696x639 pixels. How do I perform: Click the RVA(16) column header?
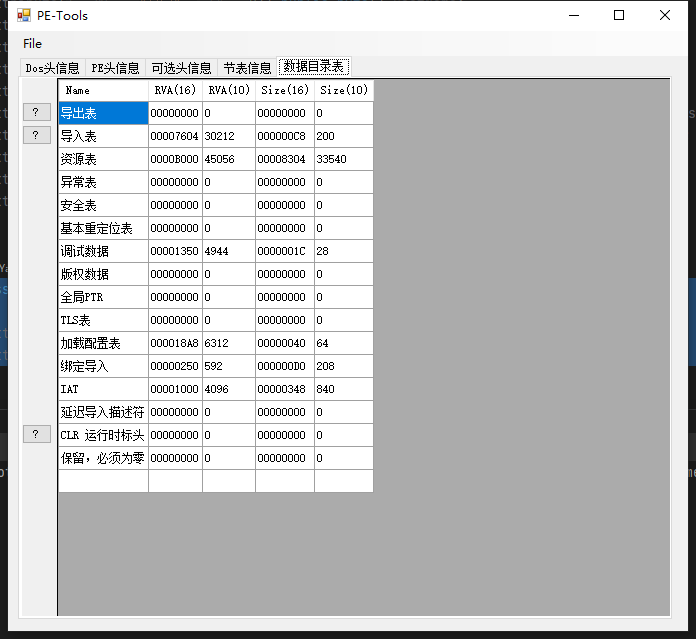(175, 91)
